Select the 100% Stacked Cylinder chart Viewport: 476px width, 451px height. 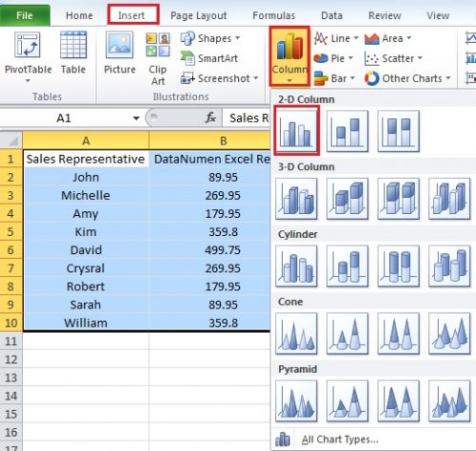click(398, 266)
